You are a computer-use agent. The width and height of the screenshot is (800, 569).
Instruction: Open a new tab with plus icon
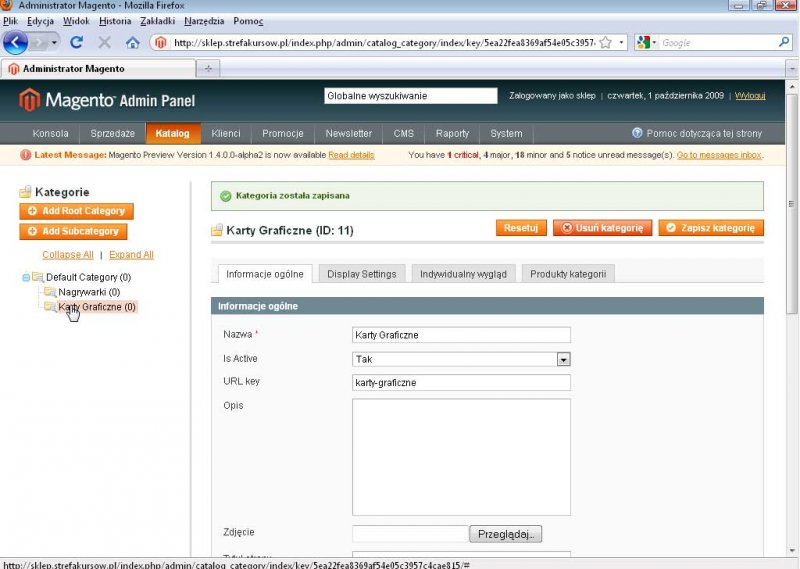pyautogui.click(x=208, y=69)
